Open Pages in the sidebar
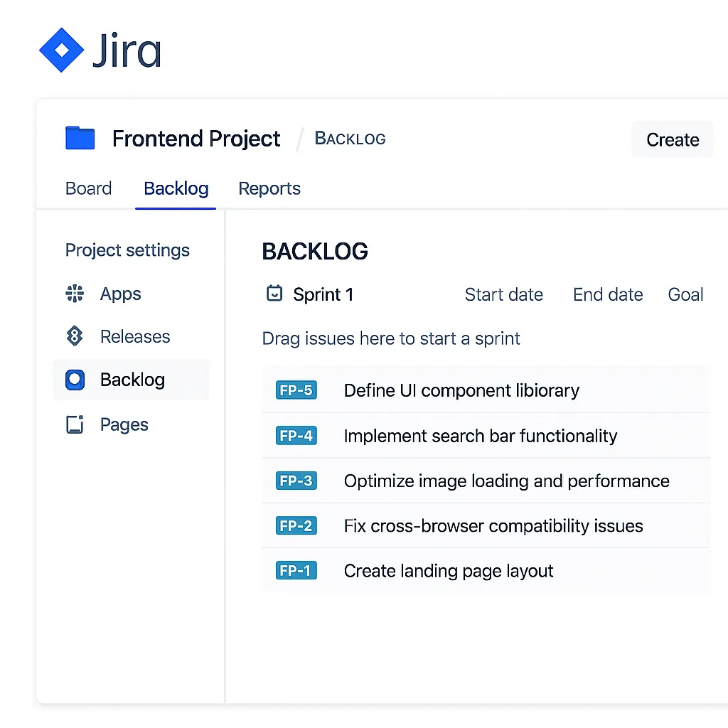This screenshot has width=728, height=728. click(124, 425)
